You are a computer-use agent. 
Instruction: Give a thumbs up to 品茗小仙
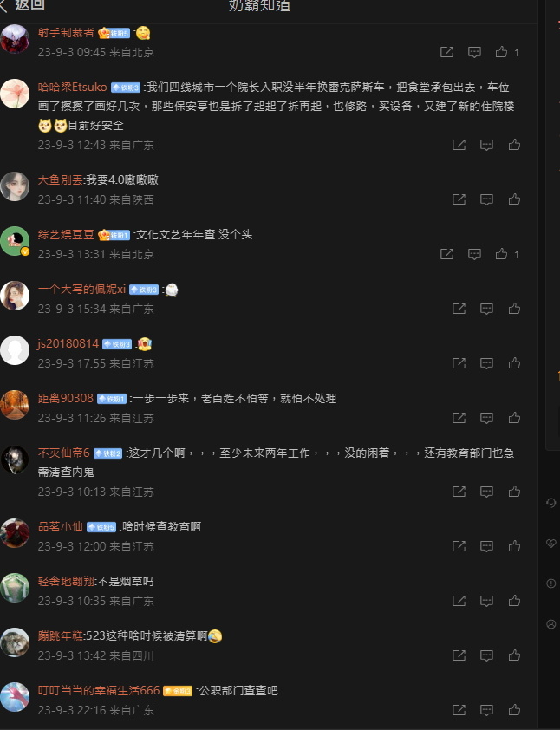click(x=514, y=546)
